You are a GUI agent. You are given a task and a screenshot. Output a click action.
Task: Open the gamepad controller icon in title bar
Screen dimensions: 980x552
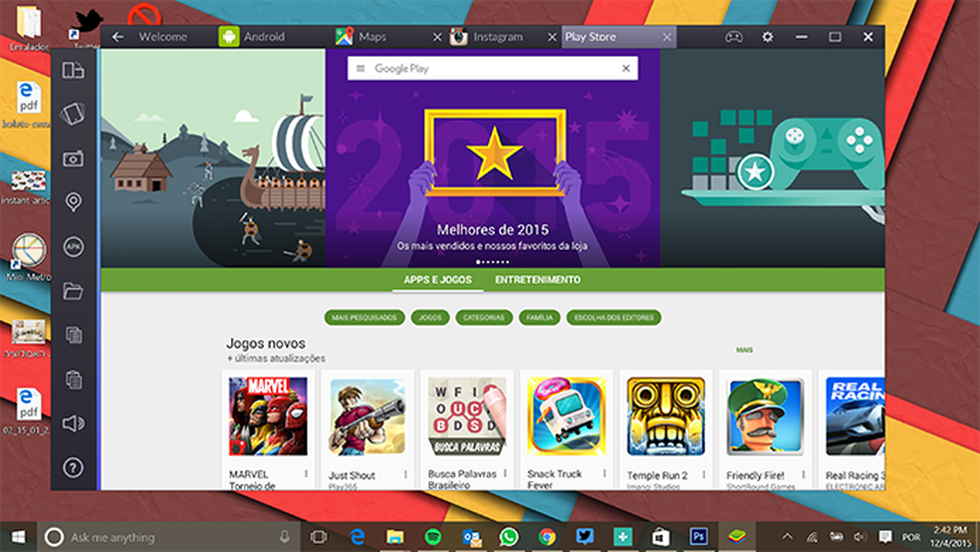click(734, 37)
